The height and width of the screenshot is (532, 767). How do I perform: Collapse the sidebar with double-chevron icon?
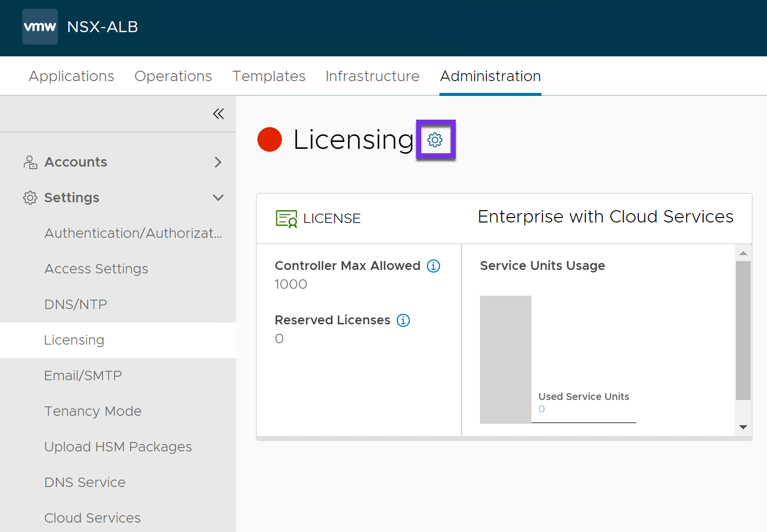pyautogui.click(x=218, y=114)
